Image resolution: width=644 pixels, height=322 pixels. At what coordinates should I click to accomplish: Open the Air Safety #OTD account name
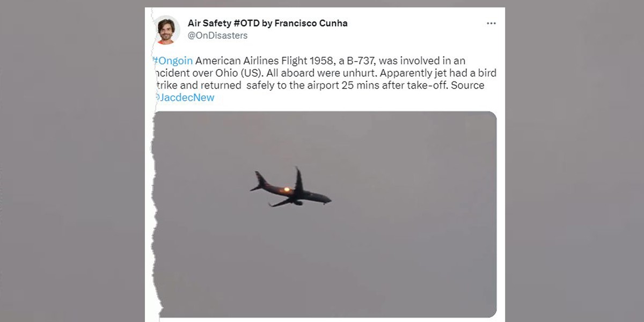click(267, 23)
